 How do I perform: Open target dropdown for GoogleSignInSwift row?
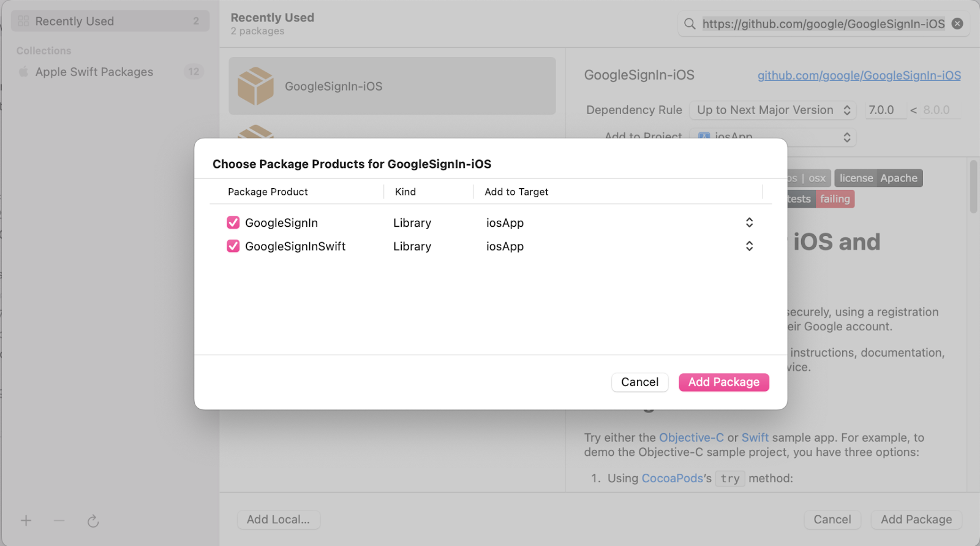[749, 246]
